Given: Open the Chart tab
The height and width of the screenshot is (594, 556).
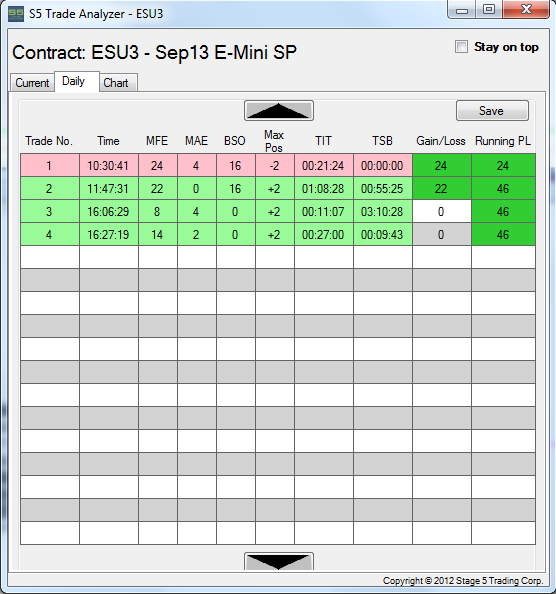Looking at the screenshot, I should (x=118, y=82).
